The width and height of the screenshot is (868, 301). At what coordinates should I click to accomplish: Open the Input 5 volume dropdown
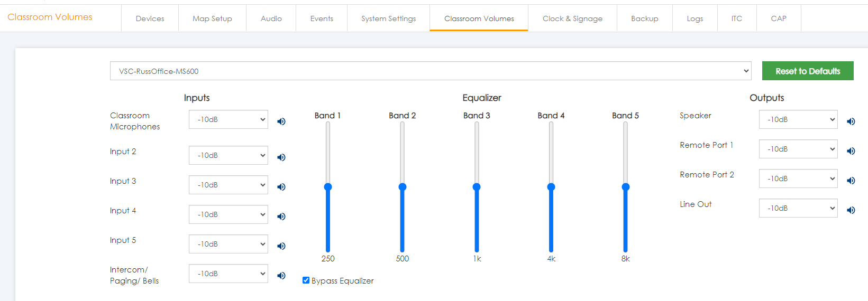click(228, 244)
